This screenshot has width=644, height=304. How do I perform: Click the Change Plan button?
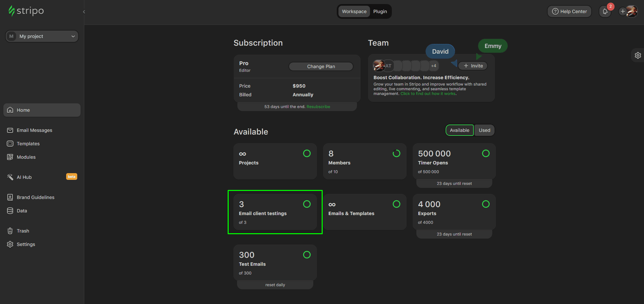point(321,66)
